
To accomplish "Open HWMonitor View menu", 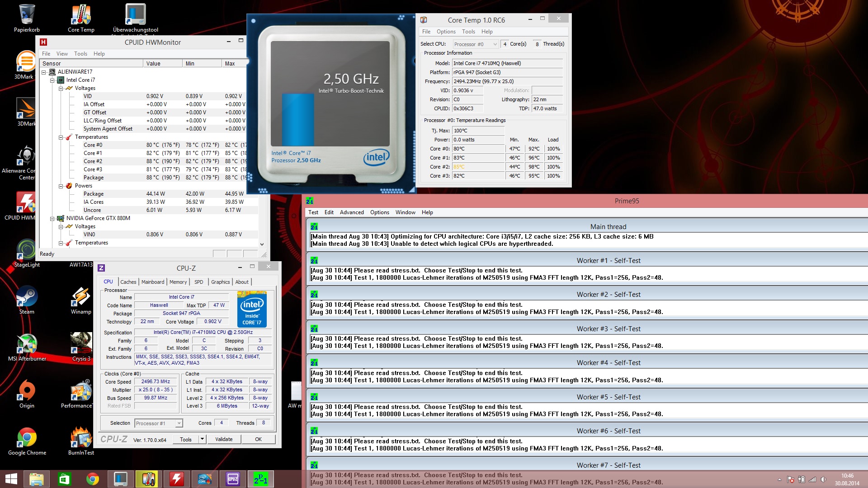I will pyautogui.click(x=62, y=53).
